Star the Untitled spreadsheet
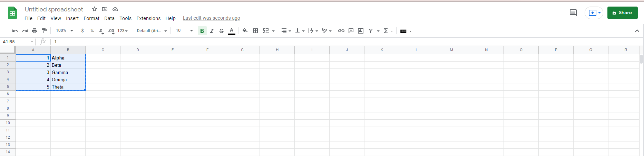The height and width of the screenshot is (156, 644). [95, 9]
